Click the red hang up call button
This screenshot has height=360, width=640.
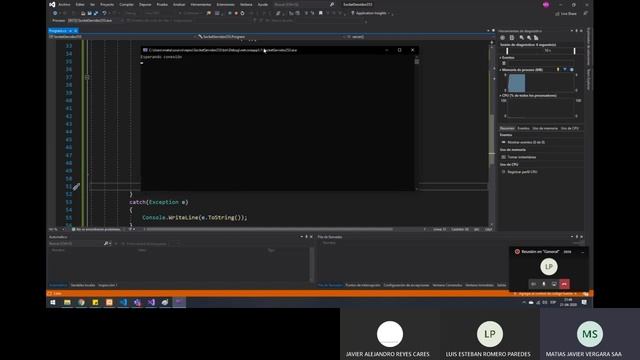[564, 284]
